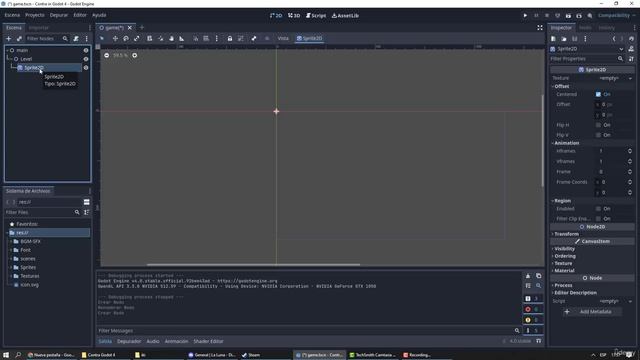
Task: Switch to the 2D workspace
Action: [x=276, y=16]
